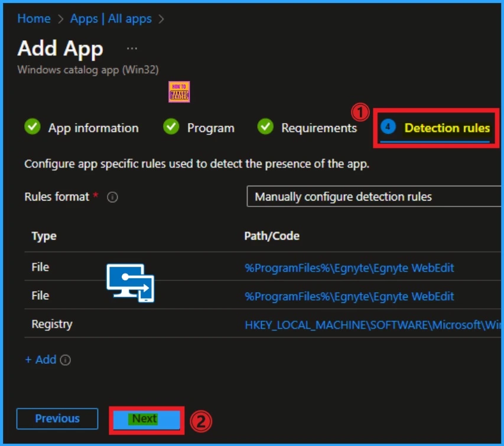Click the Windows catalog app (Win32) subtitle
504x446 pixels.
click(88, 70)
